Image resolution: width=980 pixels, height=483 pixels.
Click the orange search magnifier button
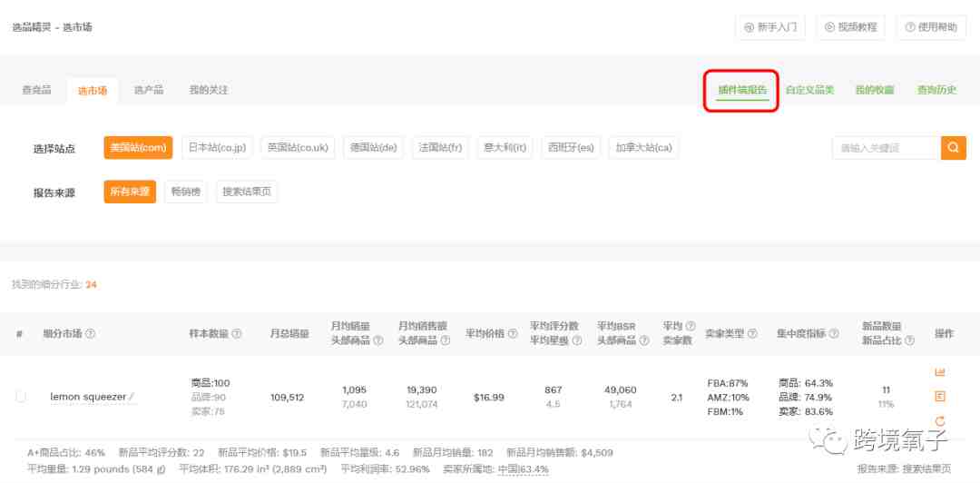click(x=953, y=148)
